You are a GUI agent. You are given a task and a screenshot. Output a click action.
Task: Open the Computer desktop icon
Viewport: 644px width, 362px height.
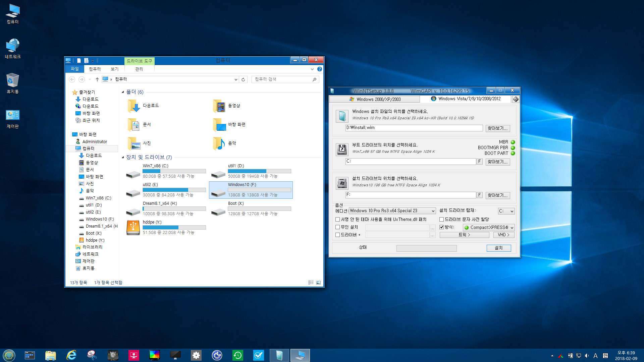tap(13, 14)
